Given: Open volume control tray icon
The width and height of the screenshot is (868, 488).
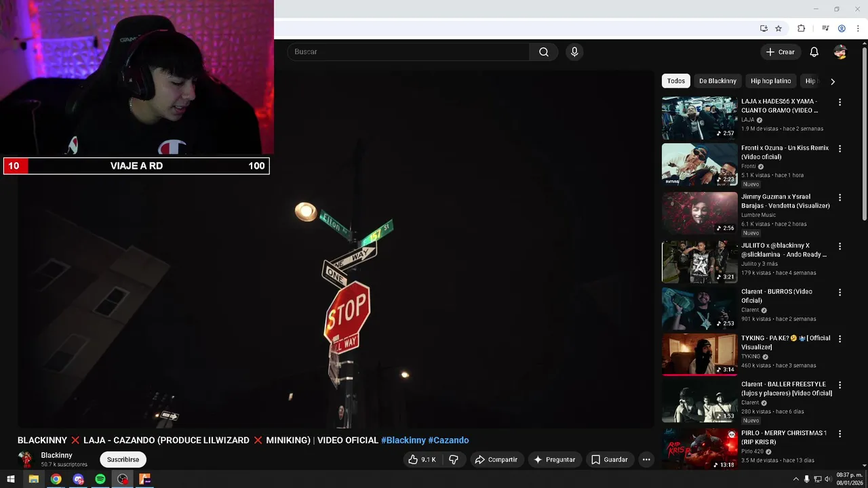Looking at the screenshot, I should point(827,479).
